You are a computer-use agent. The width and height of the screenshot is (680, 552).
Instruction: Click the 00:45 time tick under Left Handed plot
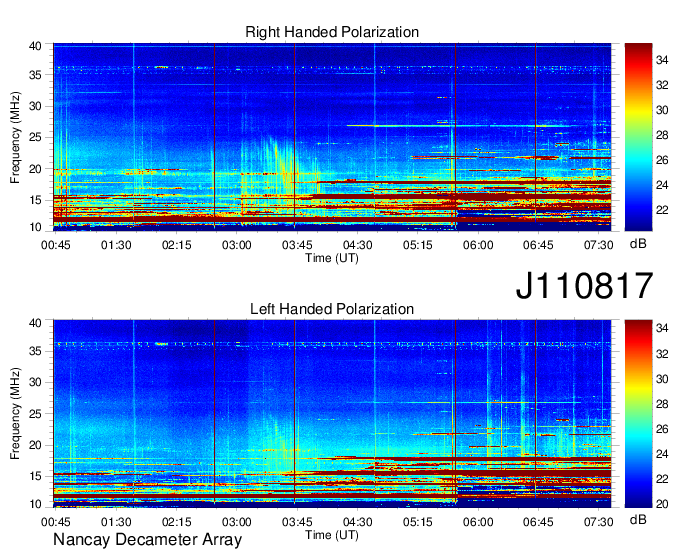click(x=56, y=522)
